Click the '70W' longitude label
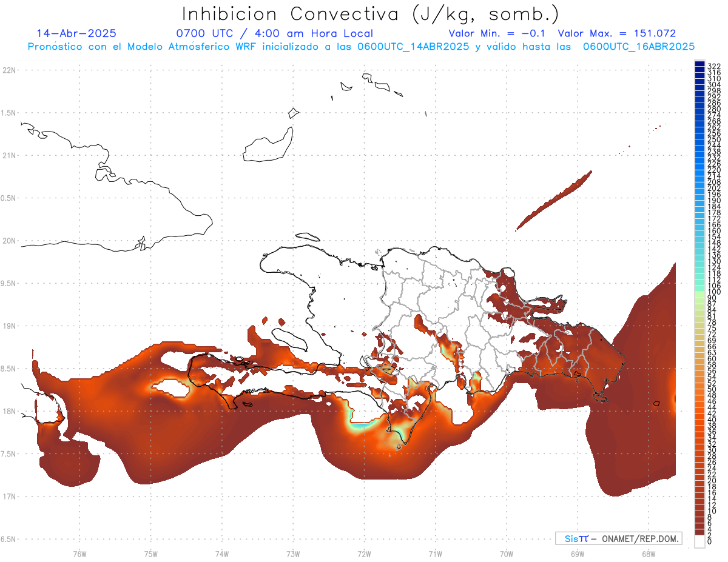 (x=507, y=554)
